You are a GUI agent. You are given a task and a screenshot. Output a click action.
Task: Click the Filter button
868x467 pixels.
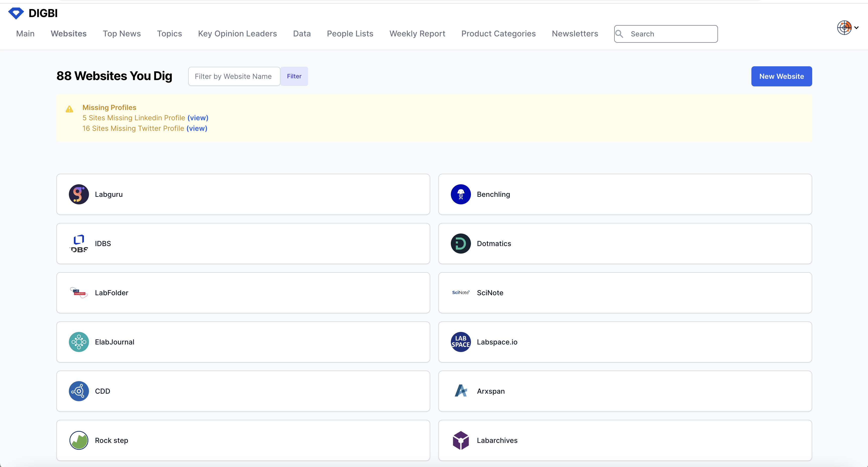tap(294, 76)
